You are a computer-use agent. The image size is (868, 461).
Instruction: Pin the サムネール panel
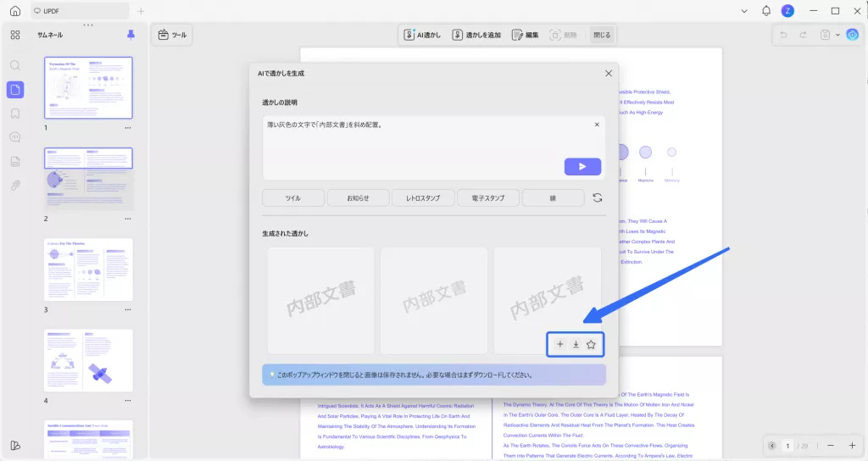(x=131, y=35)
